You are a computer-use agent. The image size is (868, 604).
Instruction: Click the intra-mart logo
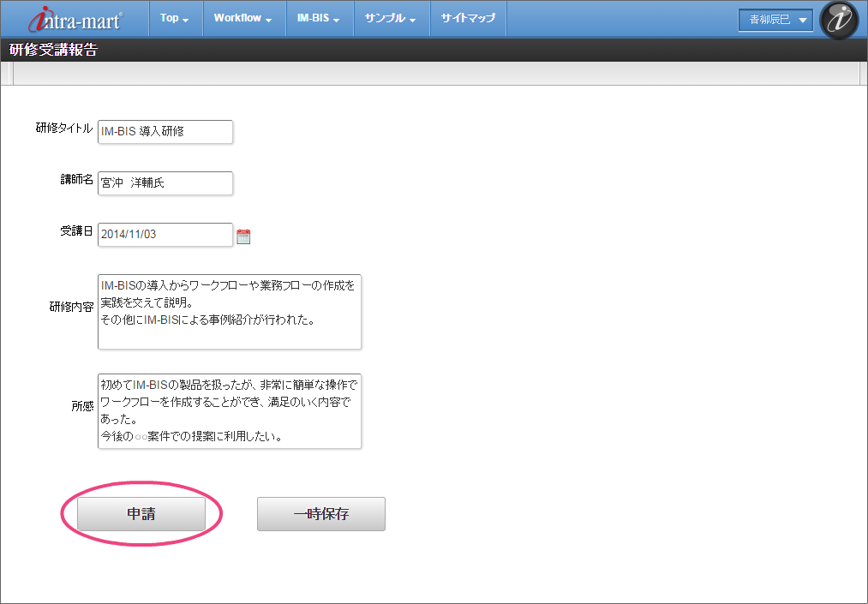tap(75, 19)
